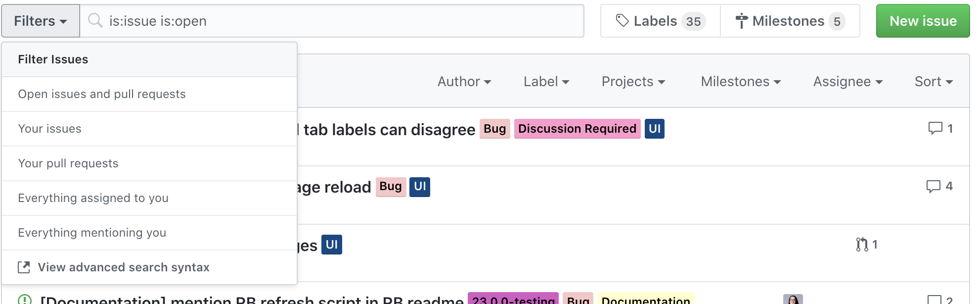The image size is (980, 304).
Task: Click the Labels count badge 35
Action: (x=693, y=21)
